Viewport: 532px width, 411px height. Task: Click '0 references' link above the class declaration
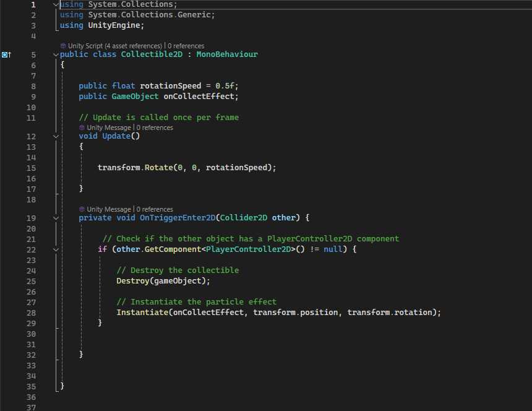pos(186,46)
